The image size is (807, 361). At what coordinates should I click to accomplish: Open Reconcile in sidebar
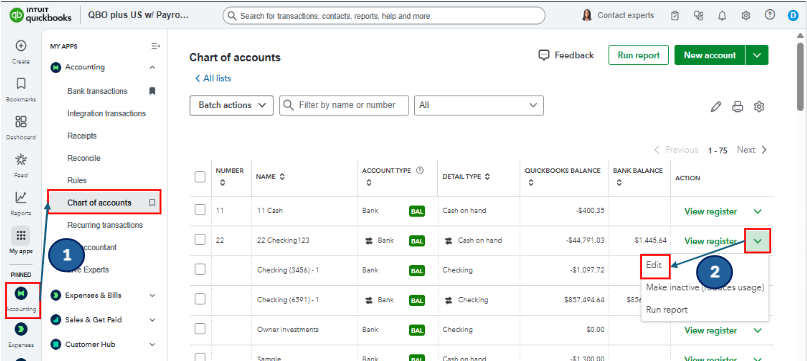[84, 158]
